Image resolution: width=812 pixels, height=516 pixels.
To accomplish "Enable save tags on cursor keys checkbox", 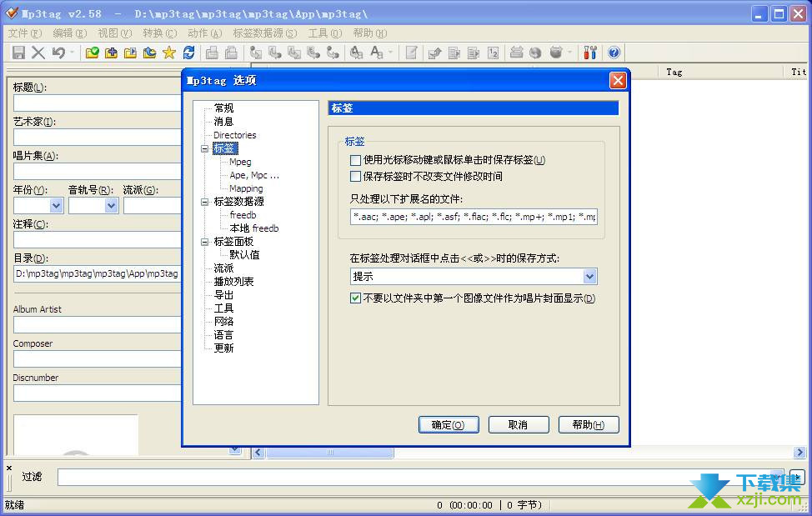I will coord(355,160).
